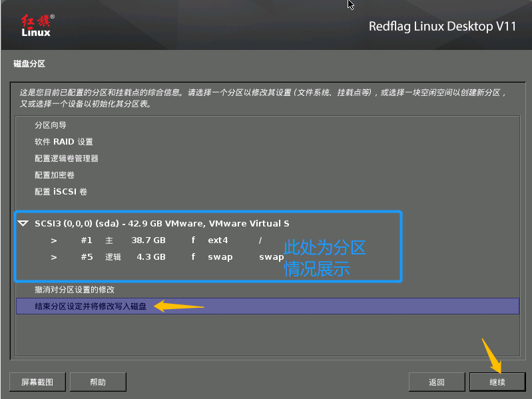Click the 逻辑 type label of partition #5
This screenshot has width=532, height=399.
113,257
